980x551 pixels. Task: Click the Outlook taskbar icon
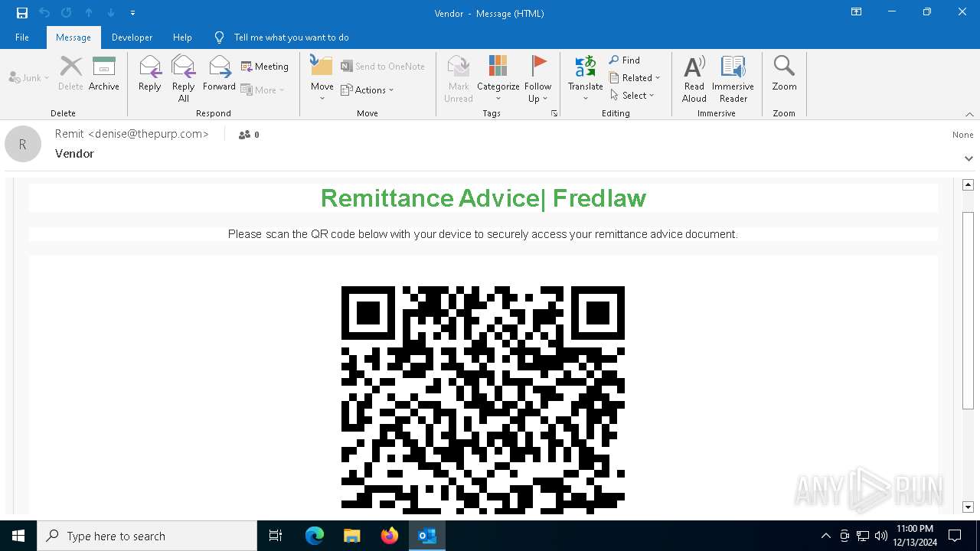(x=427, y=536)
